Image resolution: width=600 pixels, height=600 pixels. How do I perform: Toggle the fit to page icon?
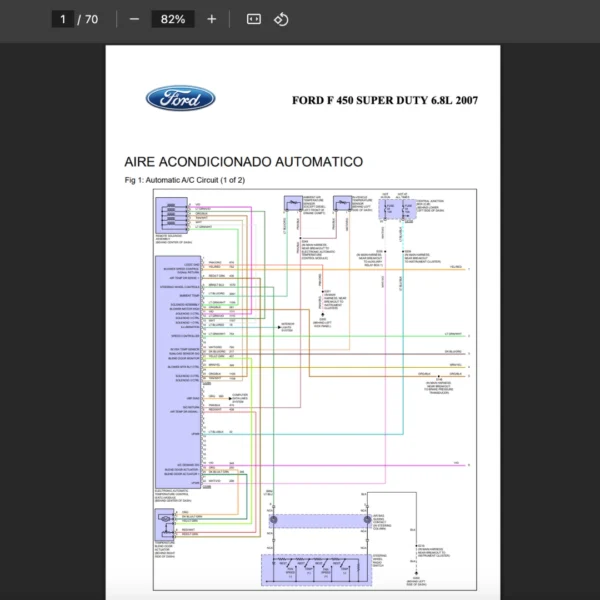254,19
